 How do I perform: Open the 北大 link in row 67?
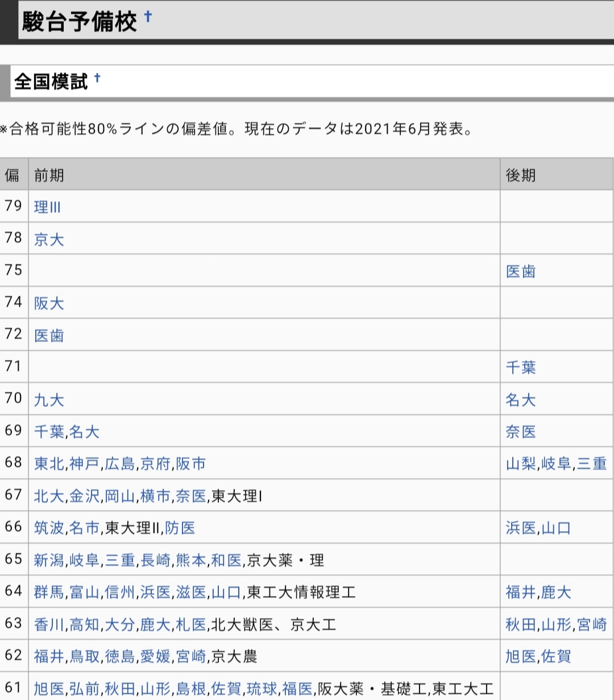(x=49, y=496)
